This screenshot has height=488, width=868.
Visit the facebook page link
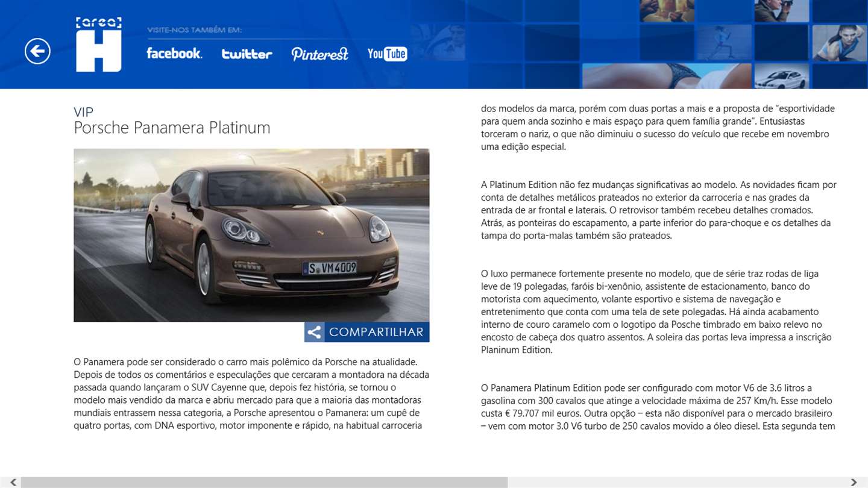(x=174, y=53)
